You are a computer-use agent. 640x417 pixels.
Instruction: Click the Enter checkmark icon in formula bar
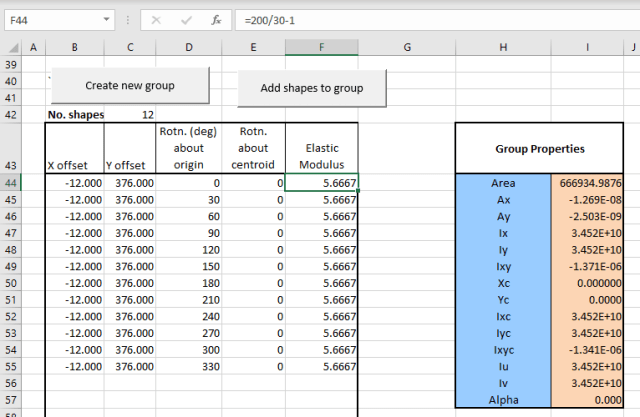[x=185, y=19]
